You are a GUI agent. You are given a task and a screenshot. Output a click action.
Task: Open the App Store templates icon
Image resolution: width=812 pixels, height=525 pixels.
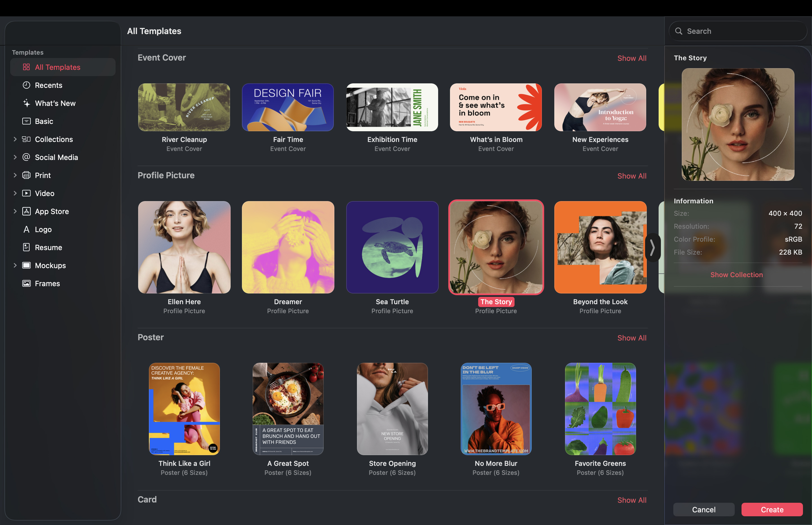(27, 211)
